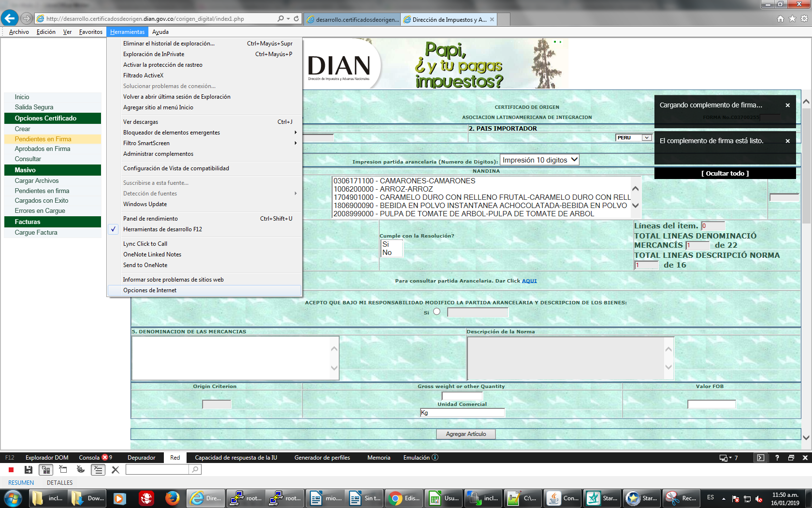812x508 pixels.
Task: Dismiss 'El complemento de firma está listo' notification
Action: [x=787, y=141]
